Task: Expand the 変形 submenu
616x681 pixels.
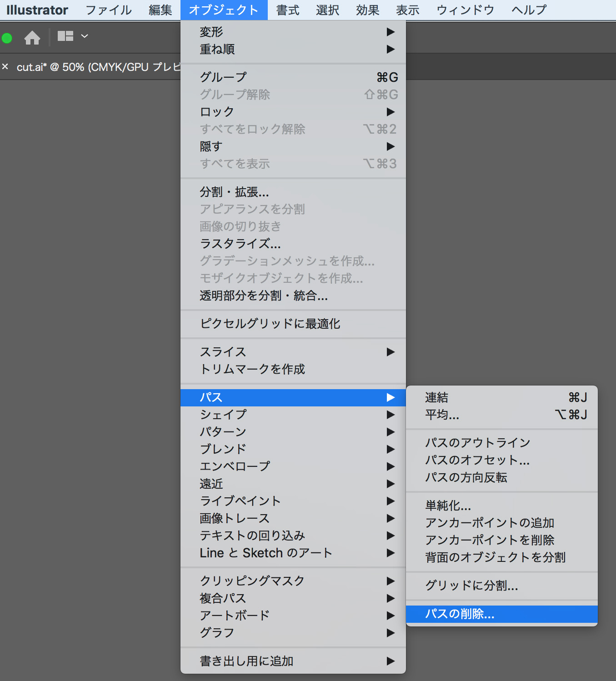Action: point(293,32)
